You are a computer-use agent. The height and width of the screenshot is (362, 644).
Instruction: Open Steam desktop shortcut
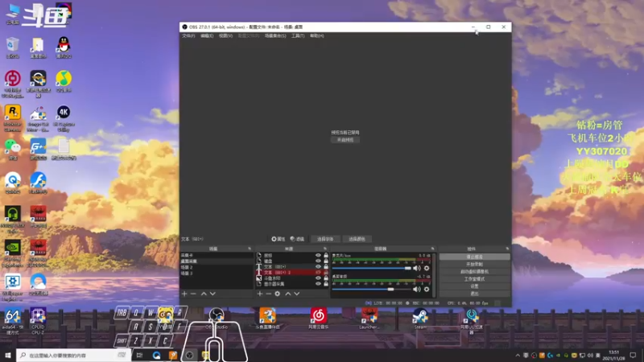click(x=420, y=318)
